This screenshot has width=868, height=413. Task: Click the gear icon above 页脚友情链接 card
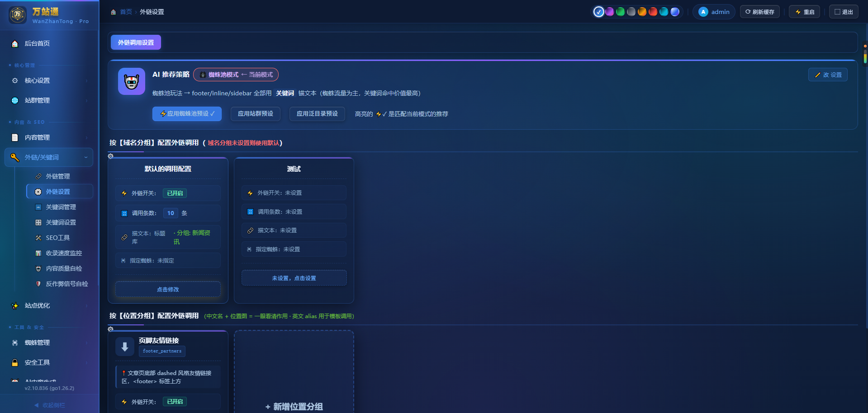pyautogui.click(x=110, y=329)
